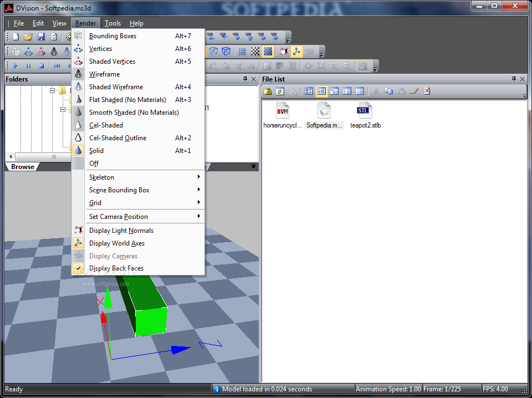Click the blue line grid toolbar icon

(242, 52)
